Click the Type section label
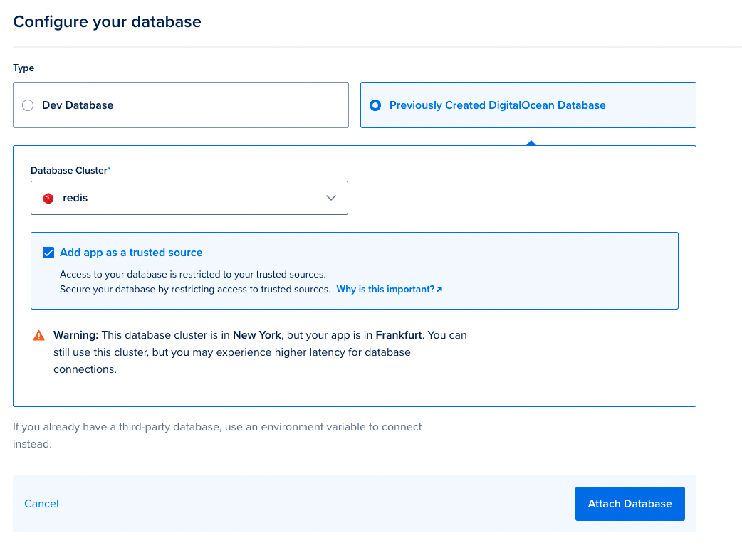742x560 pixels. click(23, 68)
